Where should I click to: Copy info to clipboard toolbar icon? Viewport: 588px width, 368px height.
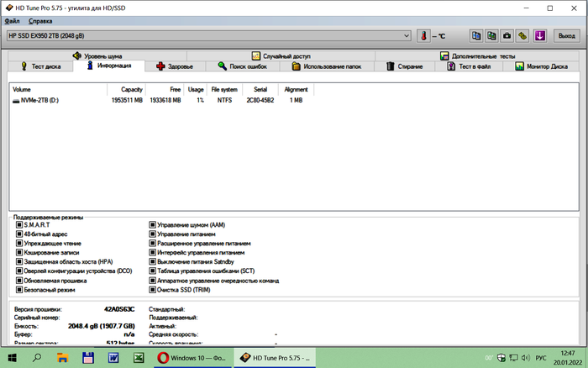tap(476, 36)
